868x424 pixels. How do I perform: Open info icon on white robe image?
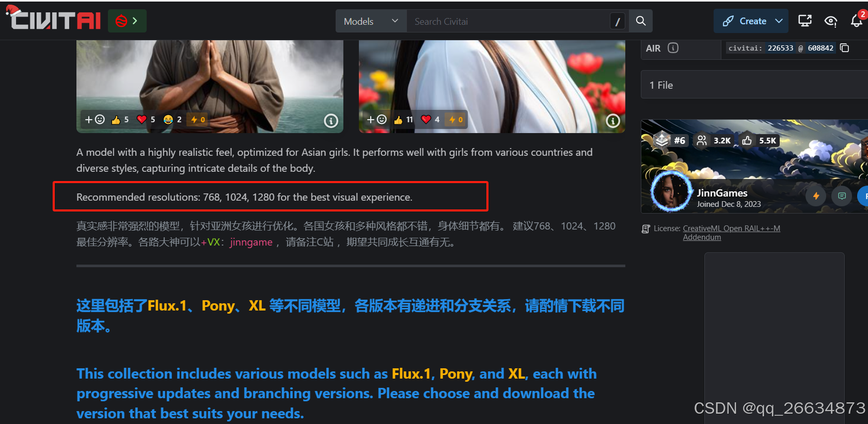click(x=612, y=121)
